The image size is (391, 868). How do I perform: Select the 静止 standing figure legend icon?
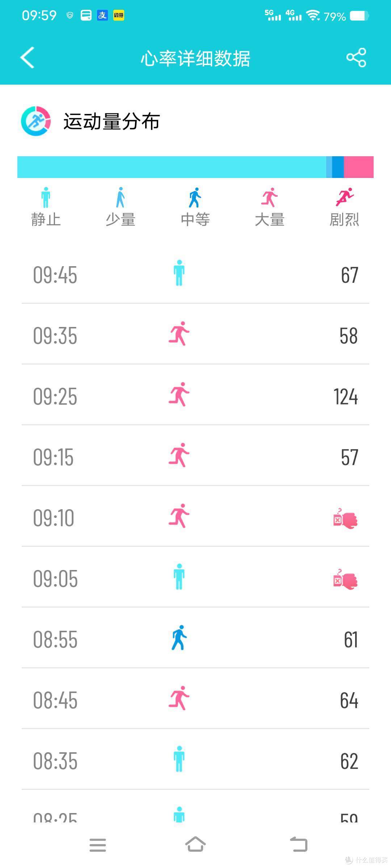point(46,197)
